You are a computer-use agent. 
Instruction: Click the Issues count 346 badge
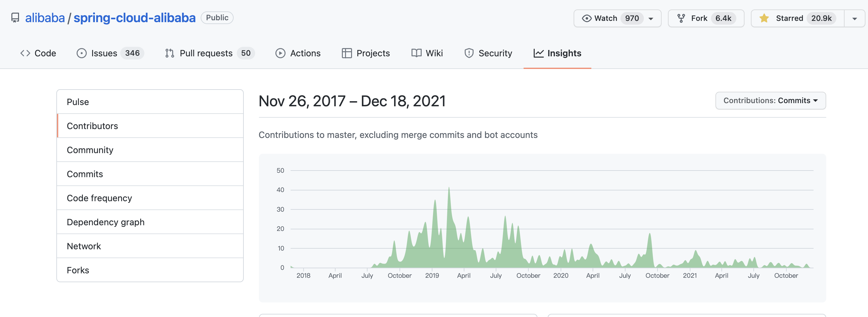132,53
